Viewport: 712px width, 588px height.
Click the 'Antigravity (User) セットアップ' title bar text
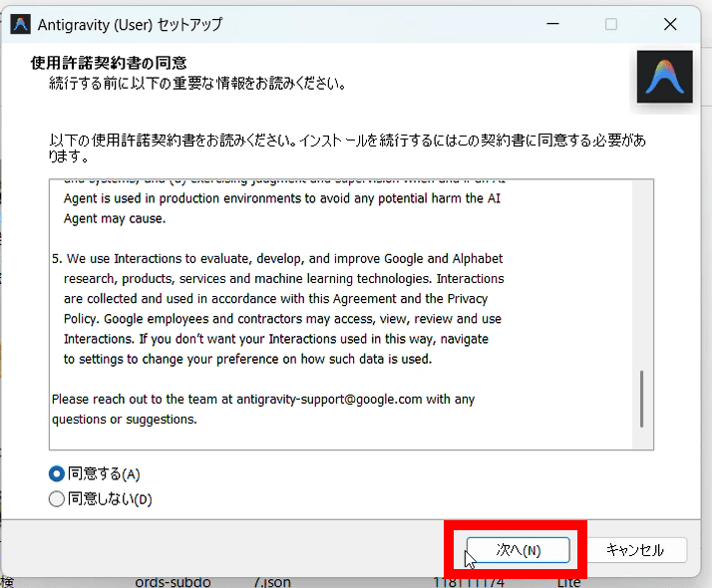(130, 24)
